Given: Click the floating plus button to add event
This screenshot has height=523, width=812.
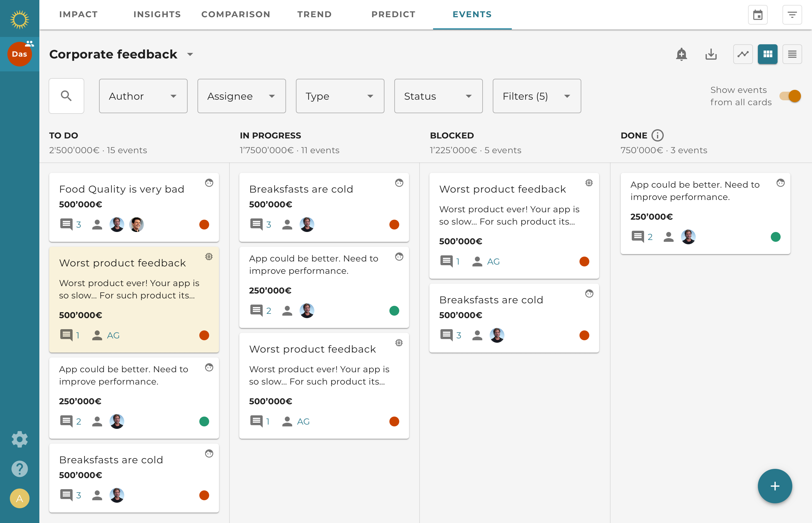Looking at the screenshot, I should click(x=775, y=486).
